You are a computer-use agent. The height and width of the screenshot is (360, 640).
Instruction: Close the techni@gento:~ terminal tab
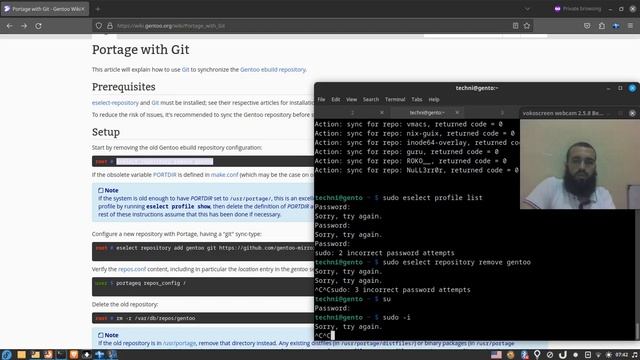point(457,113)
